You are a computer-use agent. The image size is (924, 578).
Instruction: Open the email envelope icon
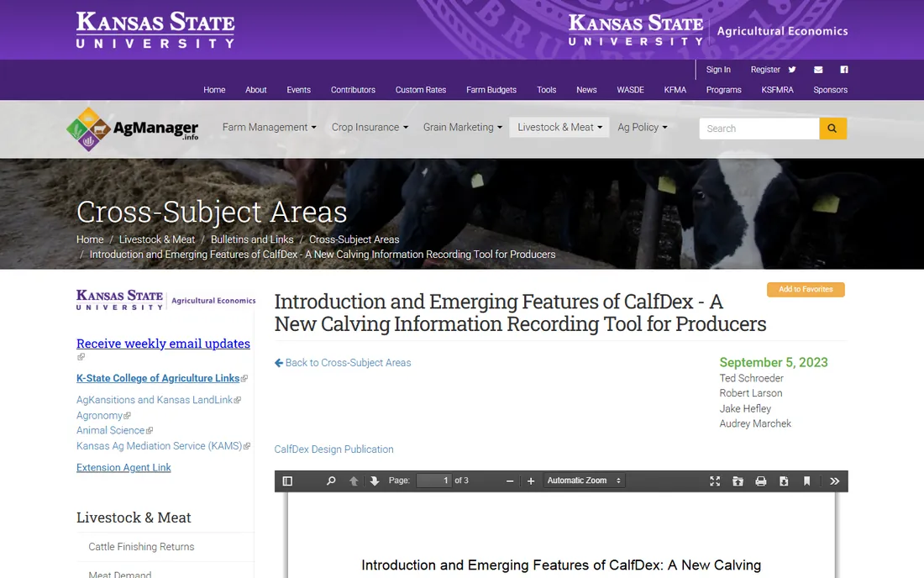(818, 70)
